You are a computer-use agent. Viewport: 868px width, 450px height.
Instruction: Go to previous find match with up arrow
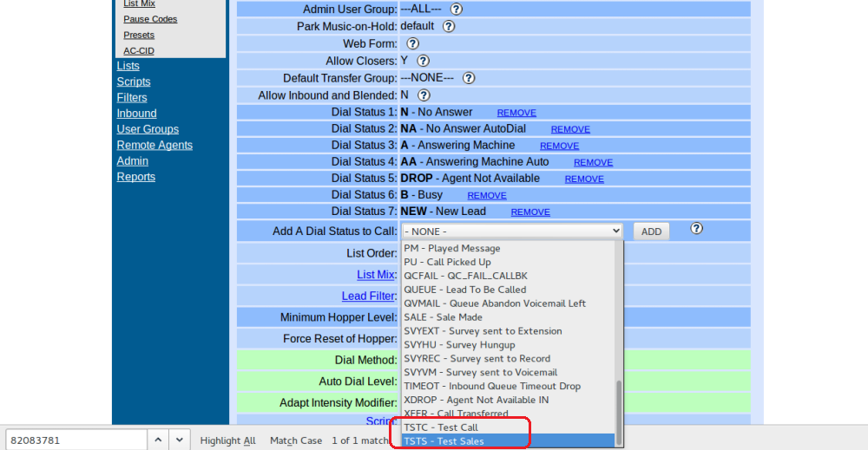coord(158,440)
